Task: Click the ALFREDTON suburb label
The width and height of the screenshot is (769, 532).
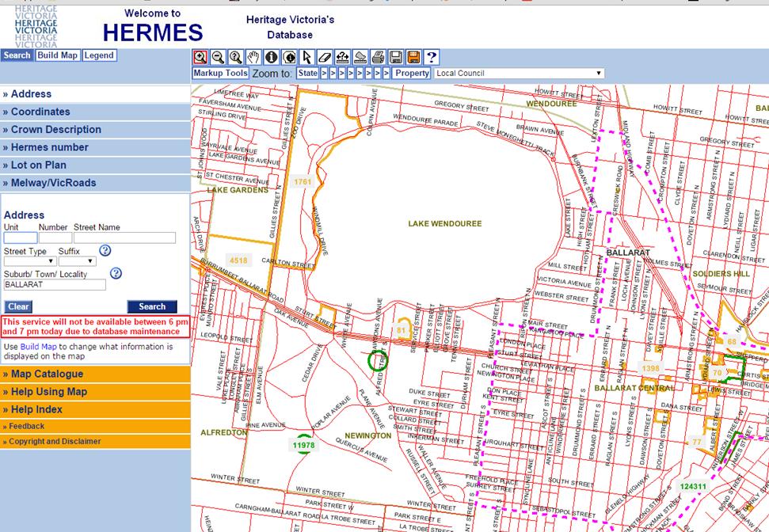Action: 223,432
